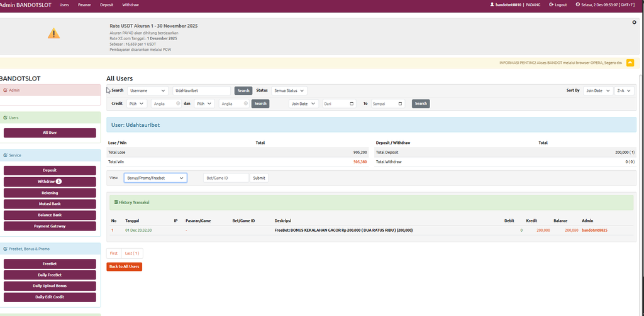Viewport: 644px width, 316px height.
Task: Click the admin name bandotmt8825 in the history row
Action: click(594, 231)
